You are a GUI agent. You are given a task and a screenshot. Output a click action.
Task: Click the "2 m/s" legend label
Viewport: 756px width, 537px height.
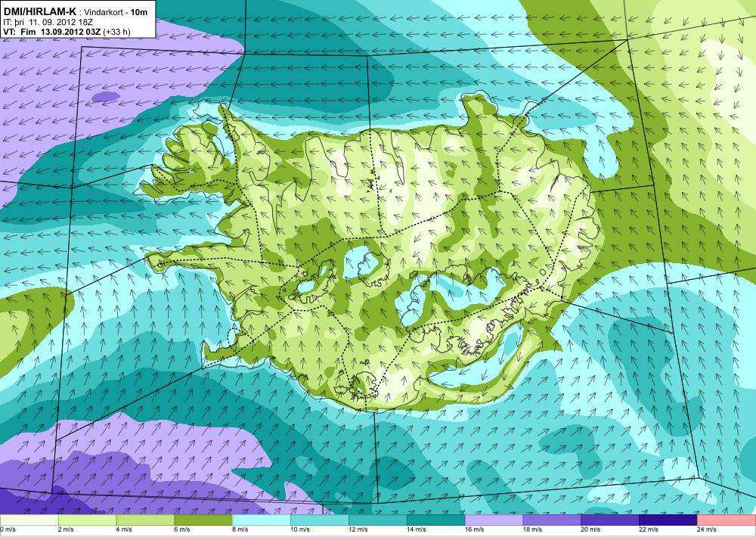(66, 529)
